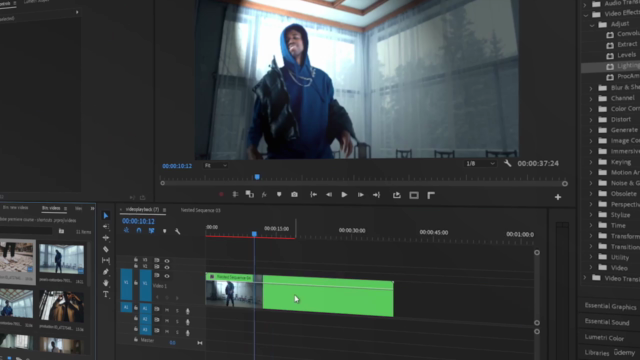
Task: Select the Type tool
Action: 106,294
